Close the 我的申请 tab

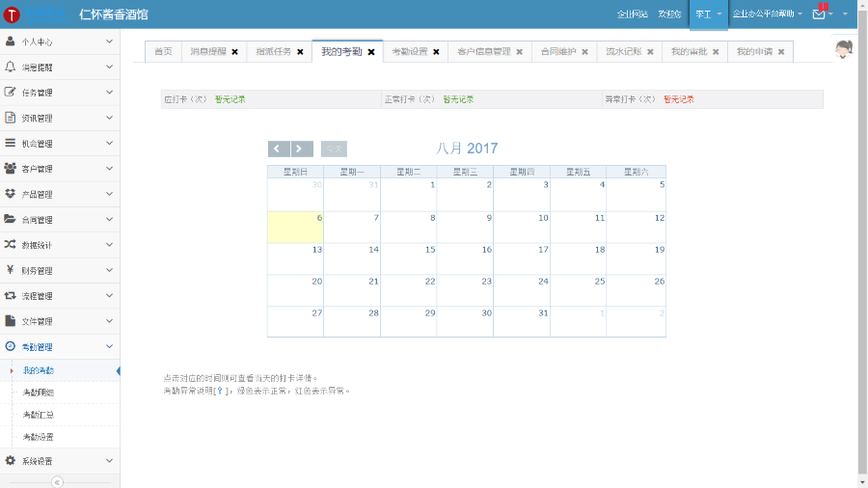781,52
